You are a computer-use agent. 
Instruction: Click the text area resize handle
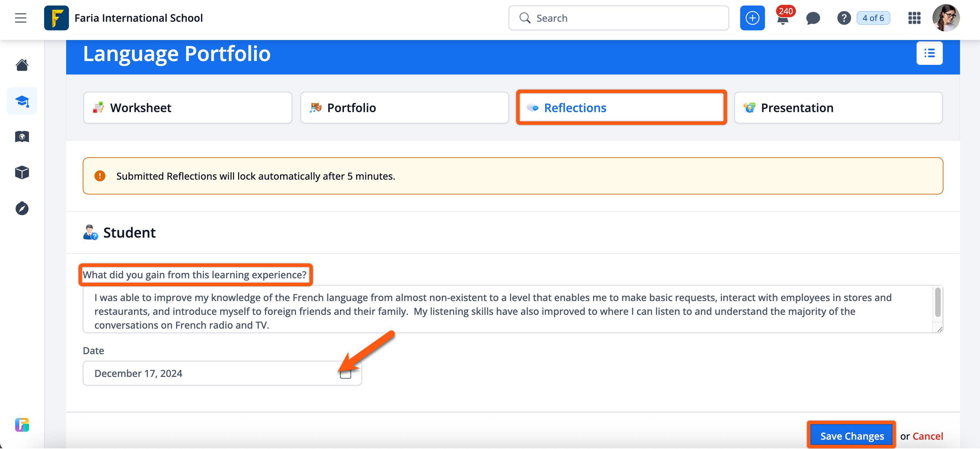[939, 329]
